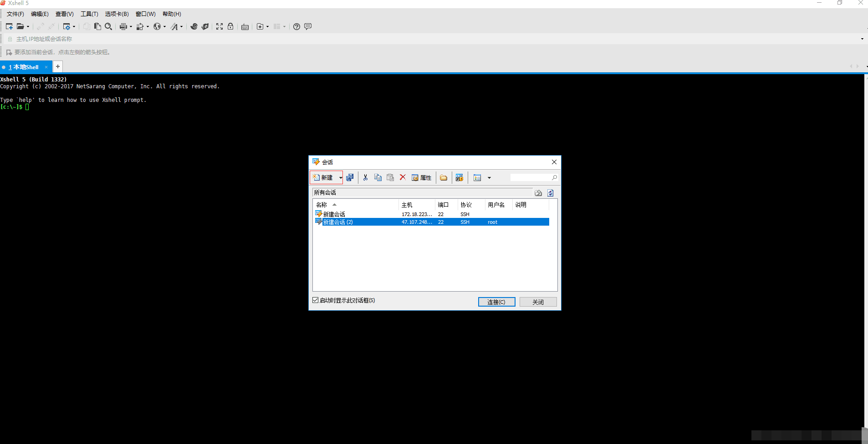Sort sessions by the 用户名 column header
868x444 pixels.
tap(499, 205)
